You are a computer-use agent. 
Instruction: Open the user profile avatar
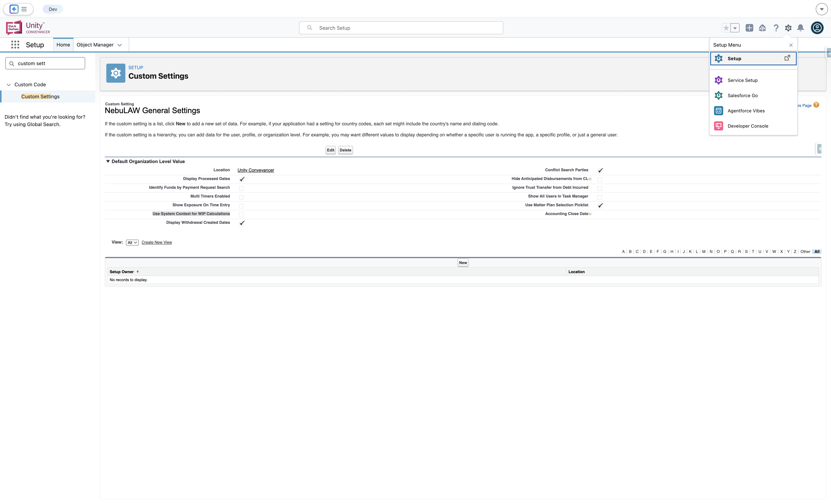coord(817,28)
